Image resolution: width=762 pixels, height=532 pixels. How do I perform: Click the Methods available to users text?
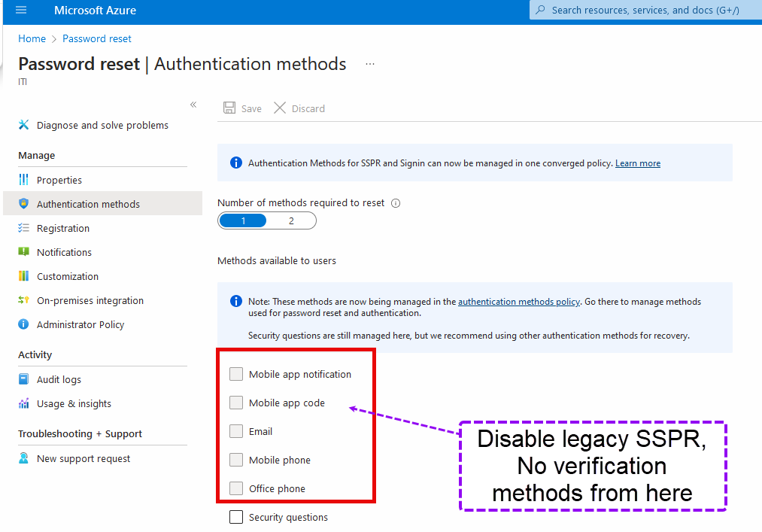pyautogui.click(x=277, y=260)
